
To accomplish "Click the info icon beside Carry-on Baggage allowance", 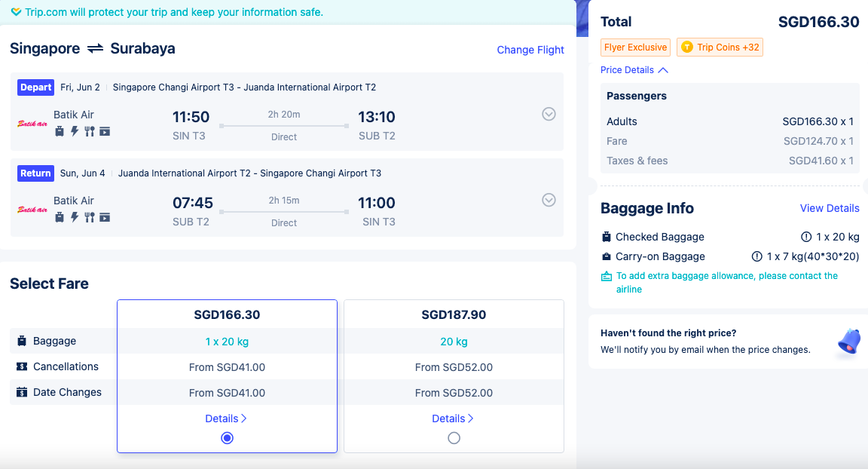I will click(756, 256).
